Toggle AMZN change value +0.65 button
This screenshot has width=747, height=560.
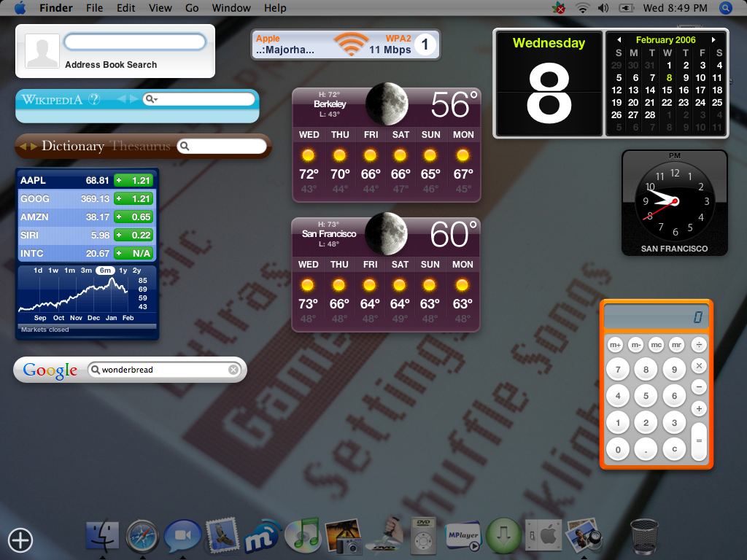coord(133,217)
